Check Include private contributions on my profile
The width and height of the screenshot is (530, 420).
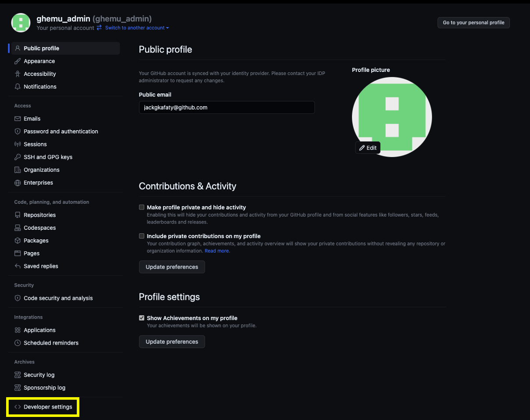(142, 236)
